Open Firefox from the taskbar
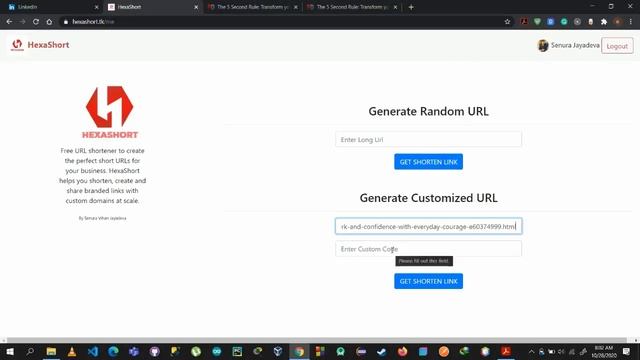Image resolution: width=640 pixels, height=360 pixels. point(402,351)
